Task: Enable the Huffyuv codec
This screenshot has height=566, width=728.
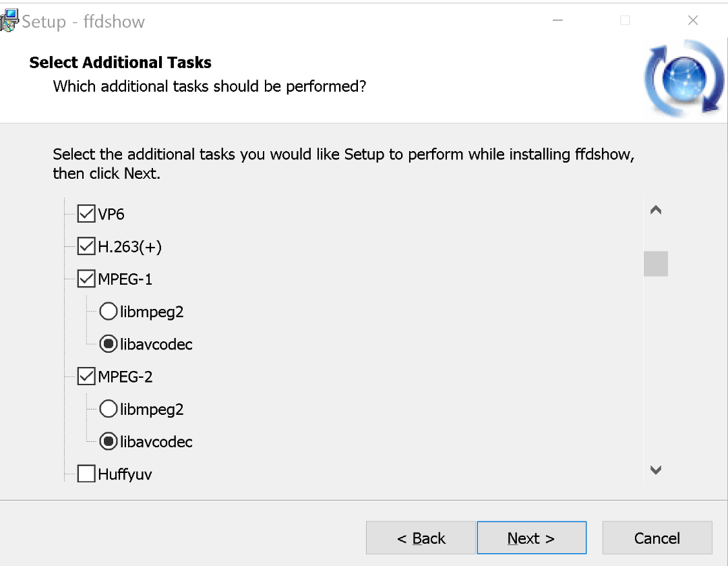Action: tap(86, 473)
